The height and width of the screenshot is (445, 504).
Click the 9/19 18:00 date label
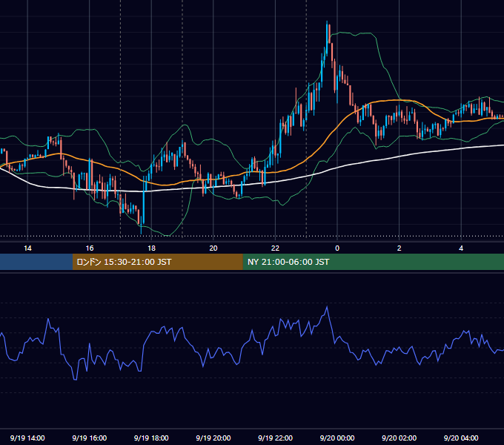pyautogui.click(x=151, y=438)
